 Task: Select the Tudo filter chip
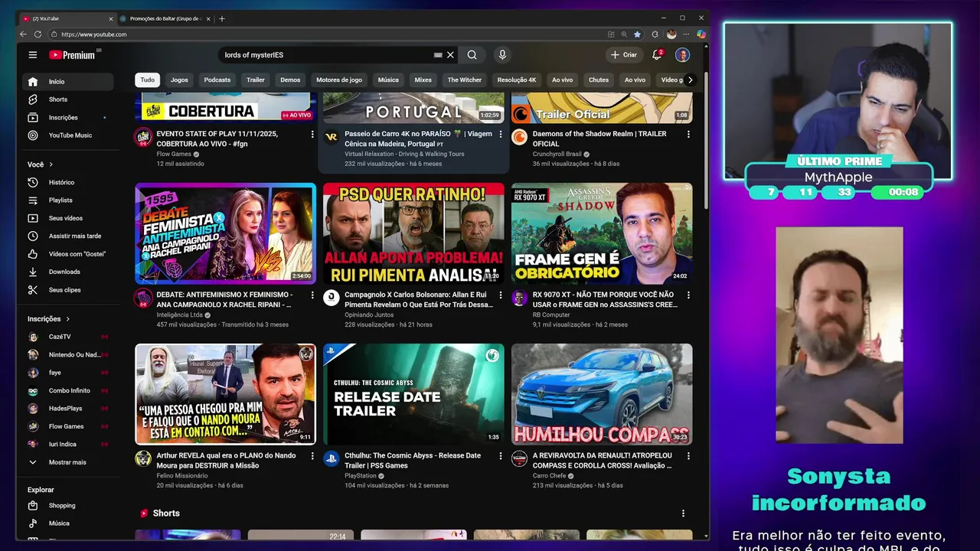tap(147, 80)
